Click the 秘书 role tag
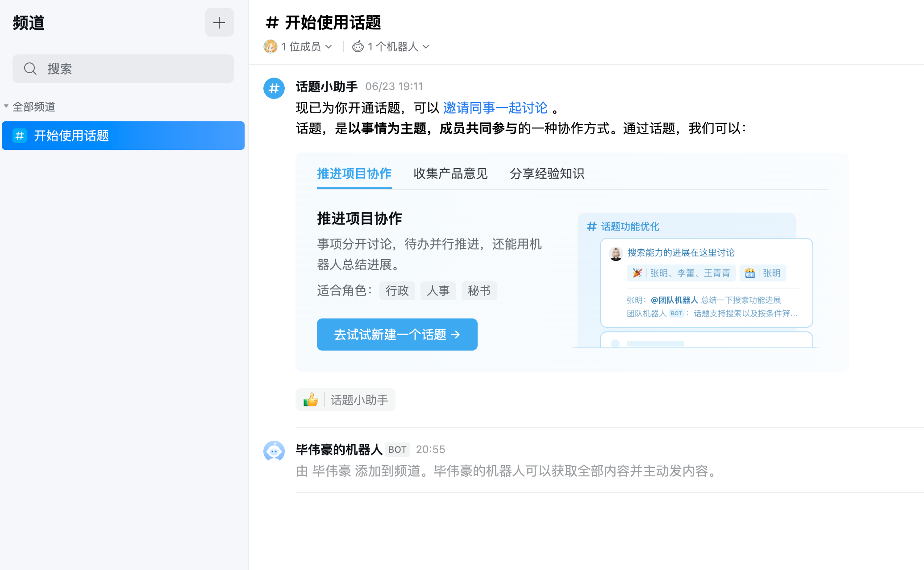This screenshot has height=570, width=924. tap(479, 291)
